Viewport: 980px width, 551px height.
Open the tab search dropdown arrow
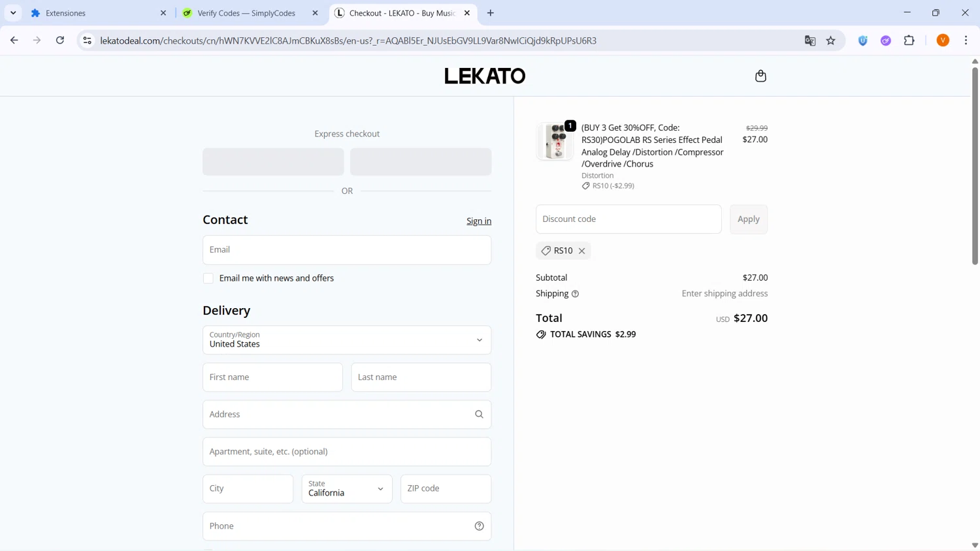13,13
